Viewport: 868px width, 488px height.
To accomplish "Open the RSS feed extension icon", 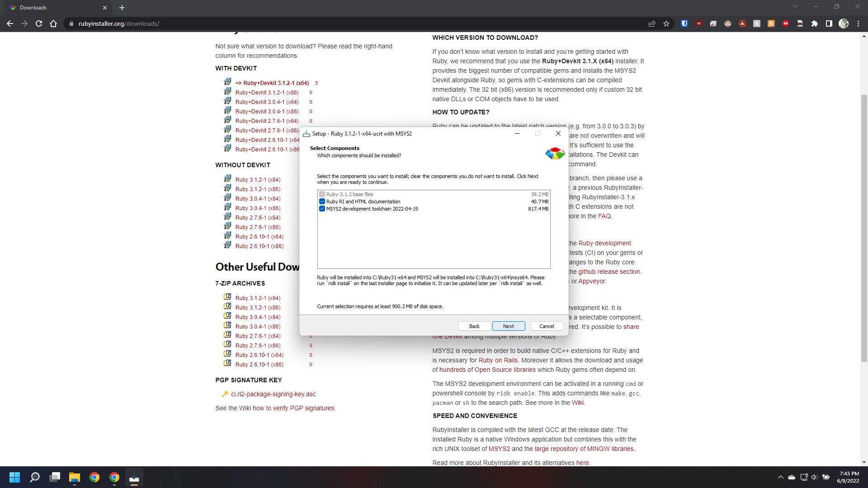I will [771, 23].
